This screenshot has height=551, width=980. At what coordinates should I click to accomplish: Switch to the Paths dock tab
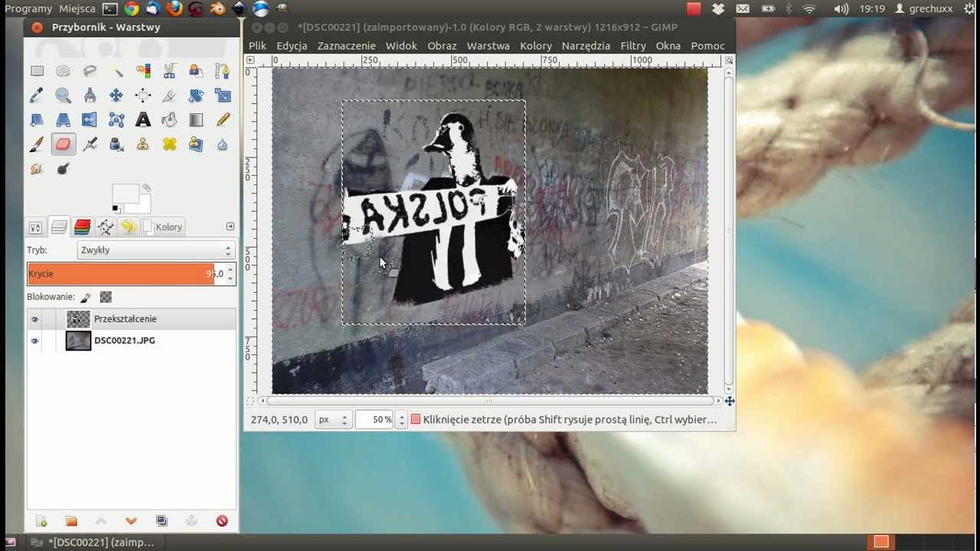[106, 227]
